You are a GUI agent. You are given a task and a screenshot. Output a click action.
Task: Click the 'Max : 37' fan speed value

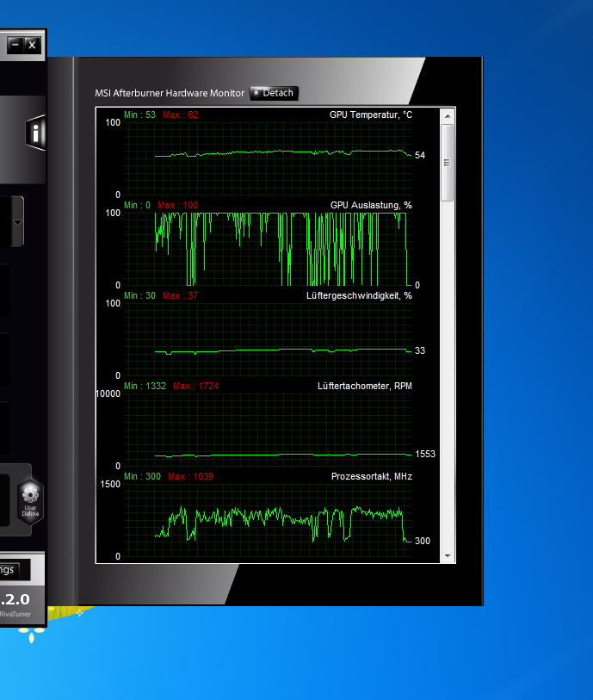[x=180, y=295]
